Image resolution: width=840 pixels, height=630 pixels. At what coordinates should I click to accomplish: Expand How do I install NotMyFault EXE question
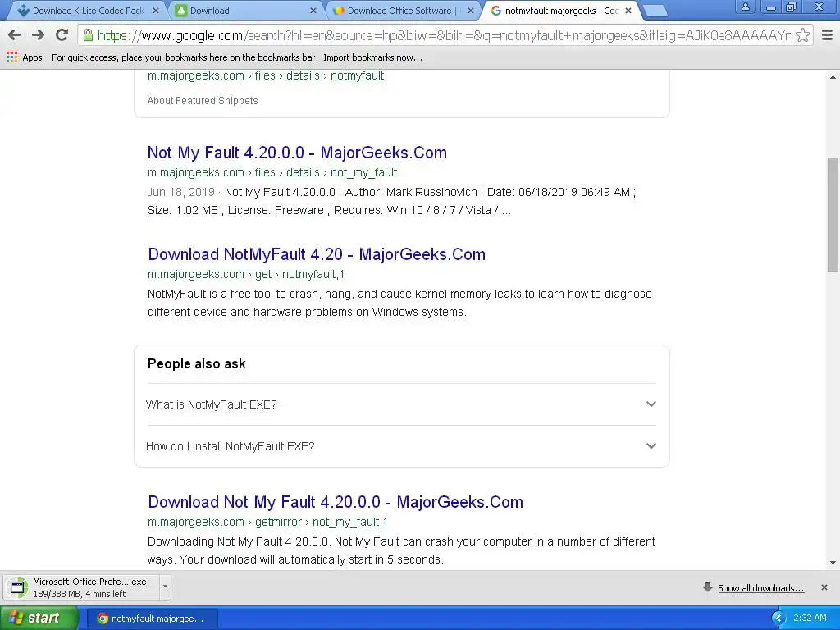click(x=401, y=446)
